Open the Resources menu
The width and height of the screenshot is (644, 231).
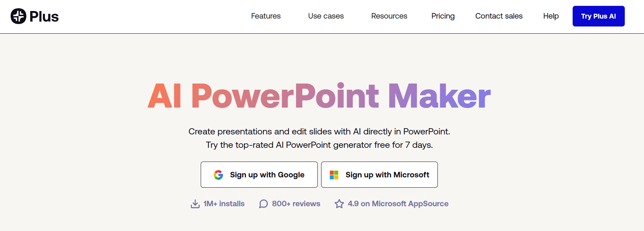pos(389,16)
